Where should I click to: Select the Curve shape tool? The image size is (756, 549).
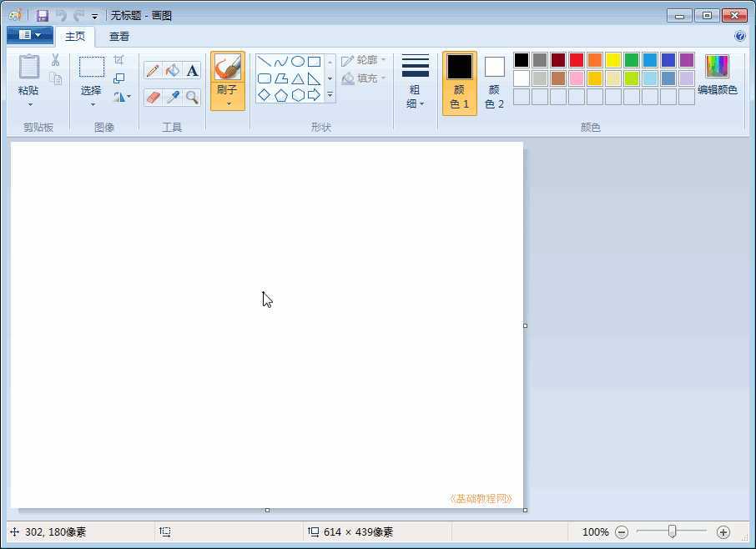280,60
